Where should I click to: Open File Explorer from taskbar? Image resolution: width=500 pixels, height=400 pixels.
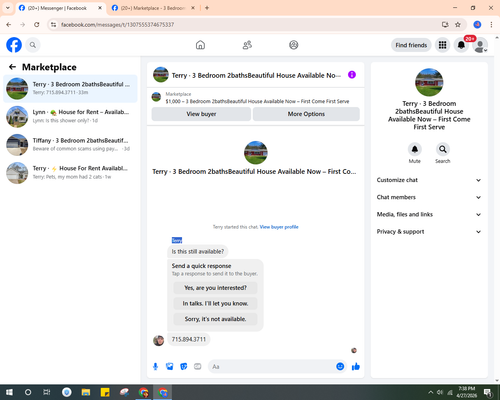(86, 392)
